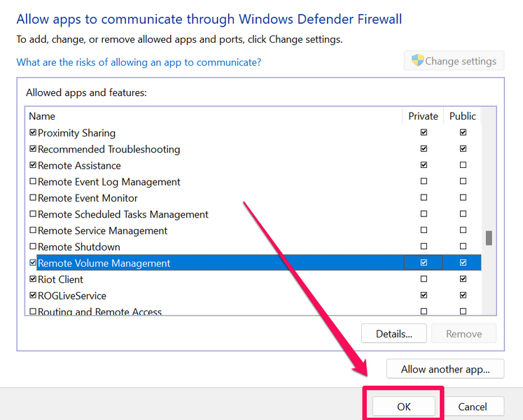Enable Remote Scheduled Tasks Management checkbox
523x420 pixels.
pos(33,214)
